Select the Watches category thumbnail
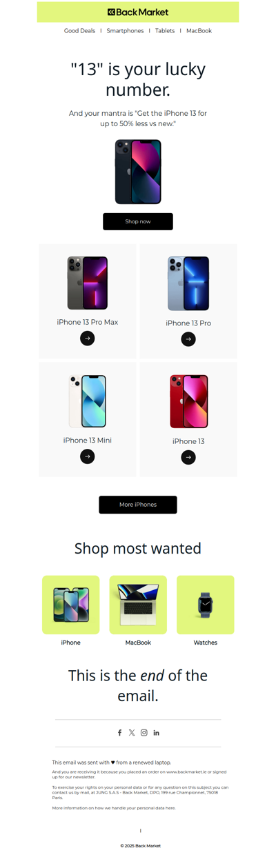This screenshot has height=868, width=276. point(206,605)
